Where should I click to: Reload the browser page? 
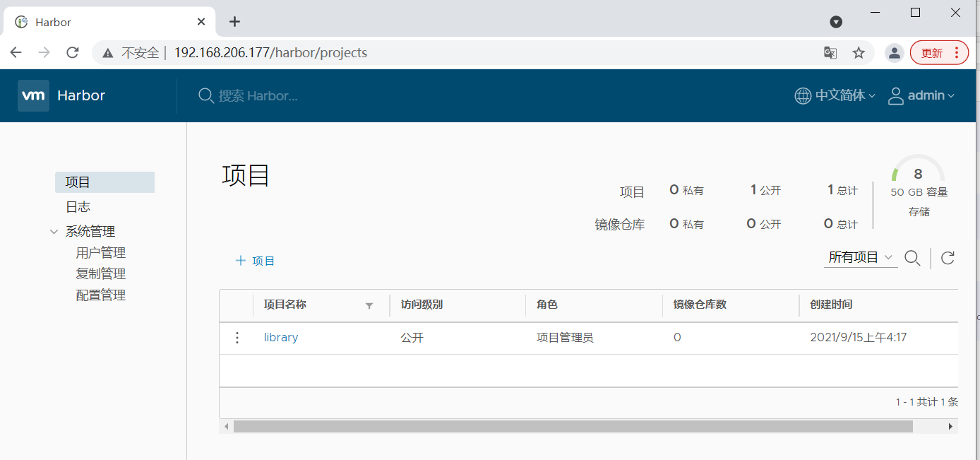point(72,52)
